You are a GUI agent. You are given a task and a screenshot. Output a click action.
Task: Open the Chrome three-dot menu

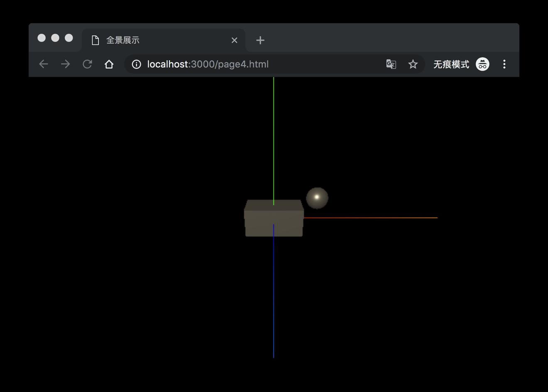click(504, 64)
